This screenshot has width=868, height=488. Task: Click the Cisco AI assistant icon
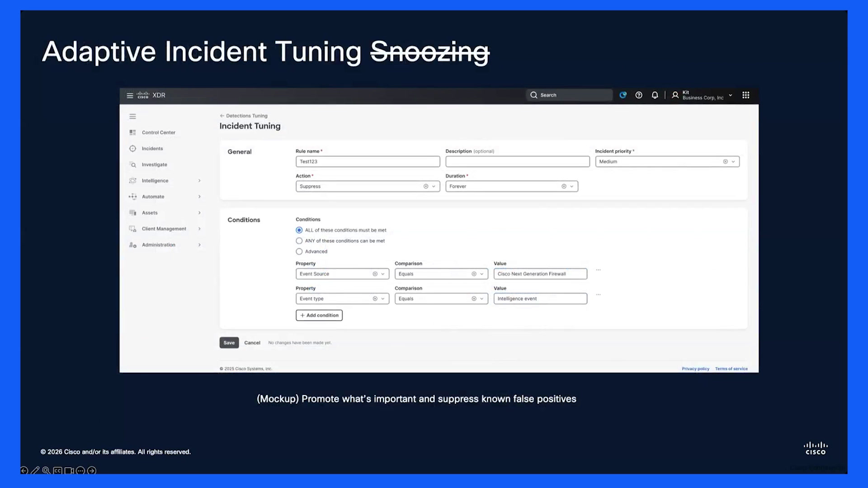(x=623, y=95)
